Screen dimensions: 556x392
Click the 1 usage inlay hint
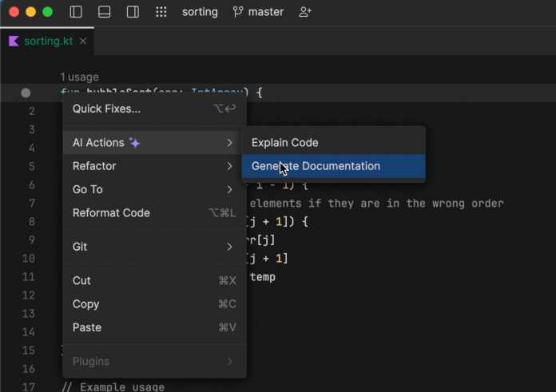pyautogui.click(x=79, y=77)
